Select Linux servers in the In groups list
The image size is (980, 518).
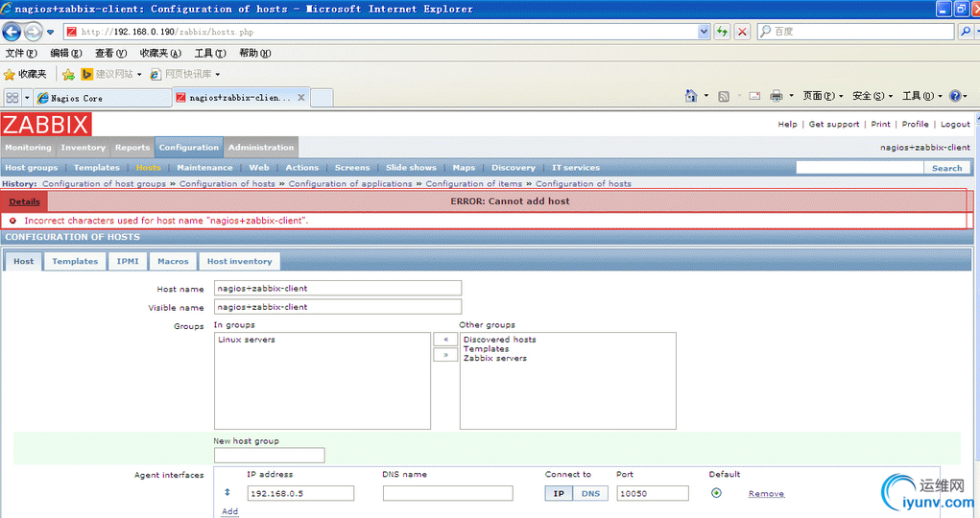click(247, 340)
